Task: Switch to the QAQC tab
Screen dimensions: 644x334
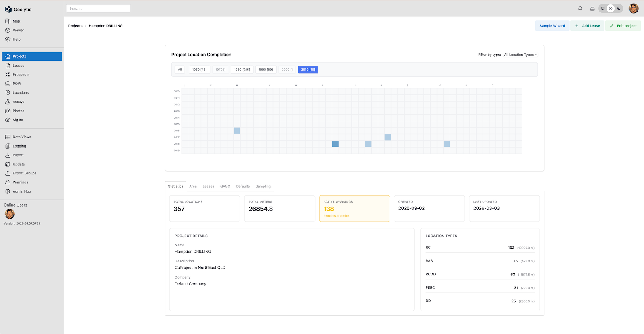Action: (225, 186)
